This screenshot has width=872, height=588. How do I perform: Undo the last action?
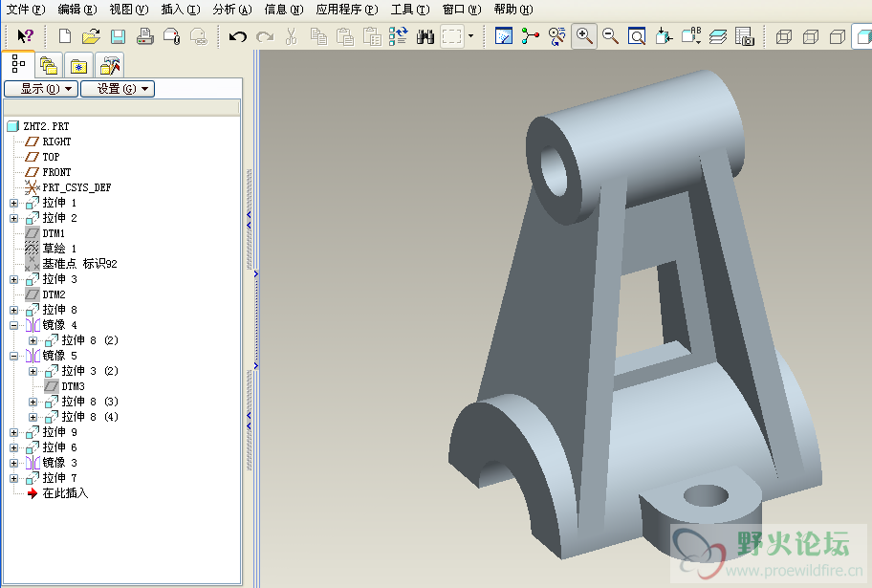click(x=237, y=36)
